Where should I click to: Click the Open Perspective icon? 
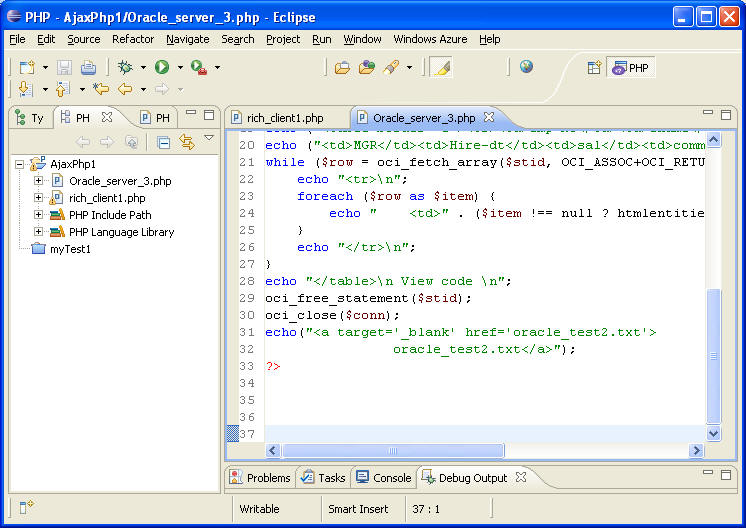tap(594, 68)
